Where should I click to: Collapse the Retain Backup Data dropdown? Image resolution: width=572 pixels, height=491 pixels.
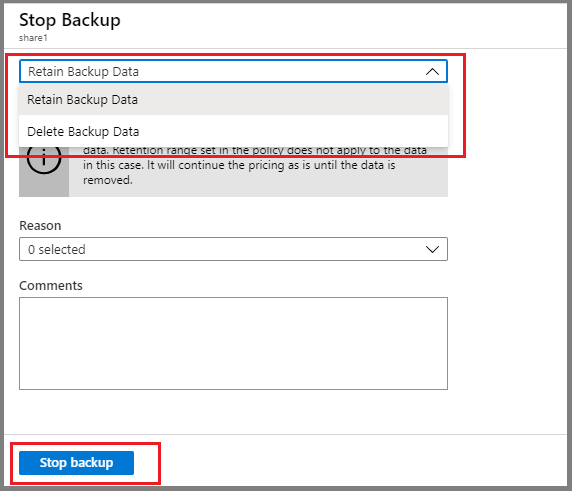(233, 71)
